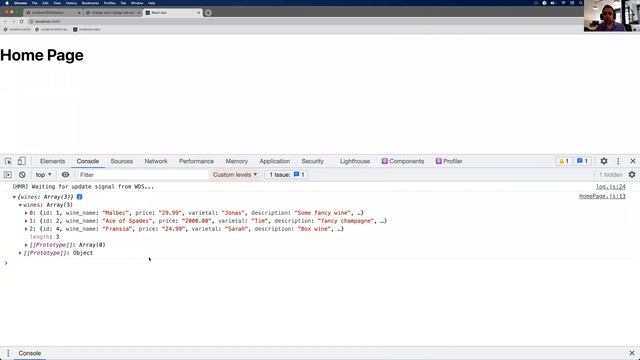
Task: Collapse the {wines: Array(3)} object
Action: (x=14, y=197)
